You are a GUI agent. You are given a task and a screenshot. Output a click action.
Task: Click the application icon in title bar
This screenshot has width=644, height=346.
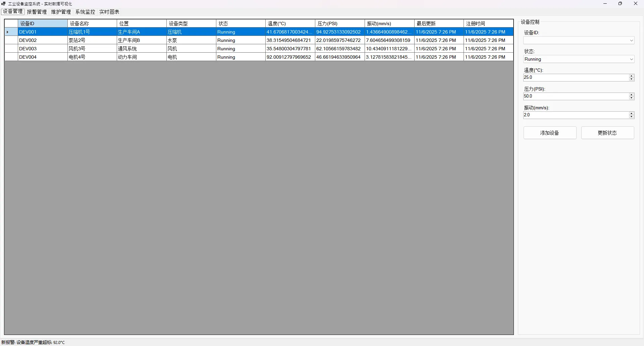[x=3, y=4]
